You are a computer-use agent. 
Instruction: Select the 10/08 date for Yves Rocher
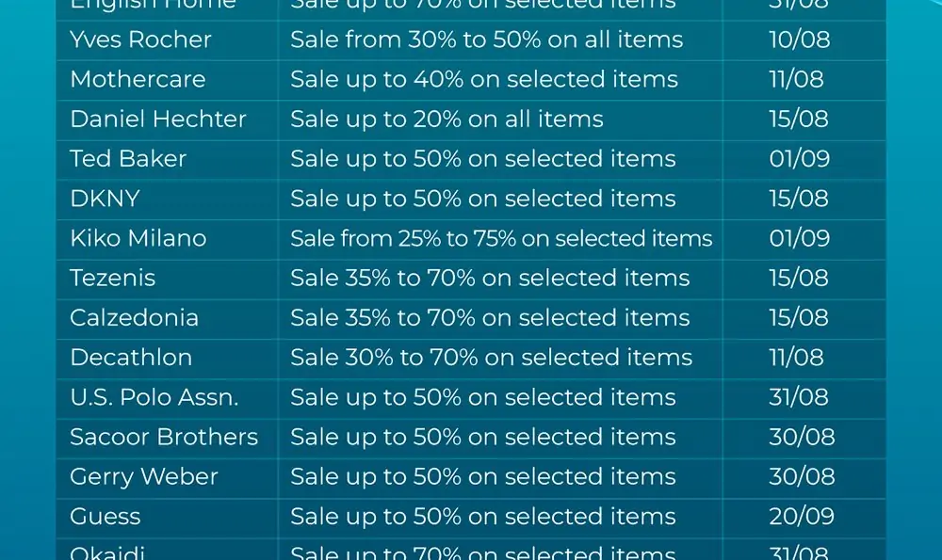[x=800, y=40]
